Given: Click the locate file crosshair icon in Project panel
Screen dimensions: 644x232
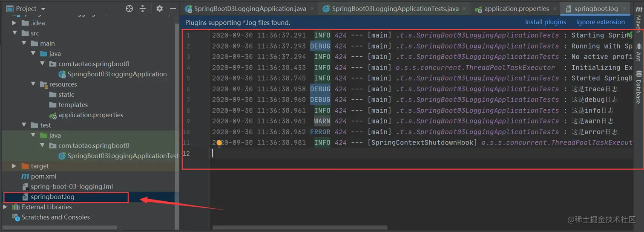Looking at the screenshot, I should pos(129,9).
